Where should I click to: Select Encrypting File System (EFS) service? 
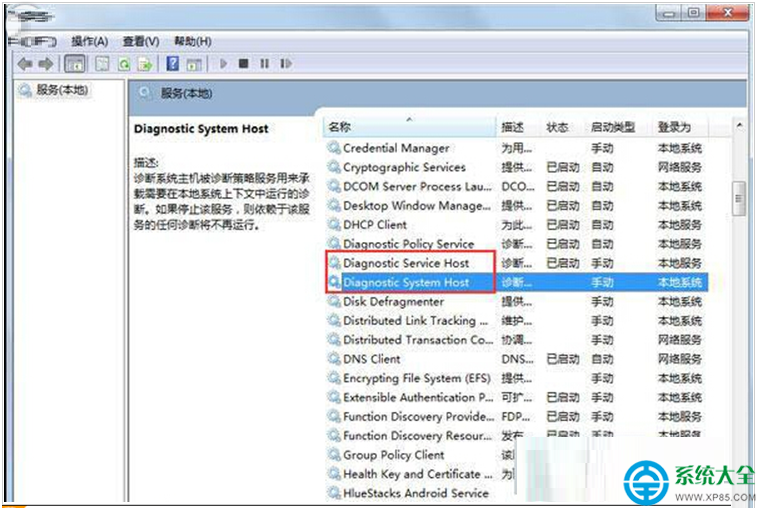click(x=517, y=378)
